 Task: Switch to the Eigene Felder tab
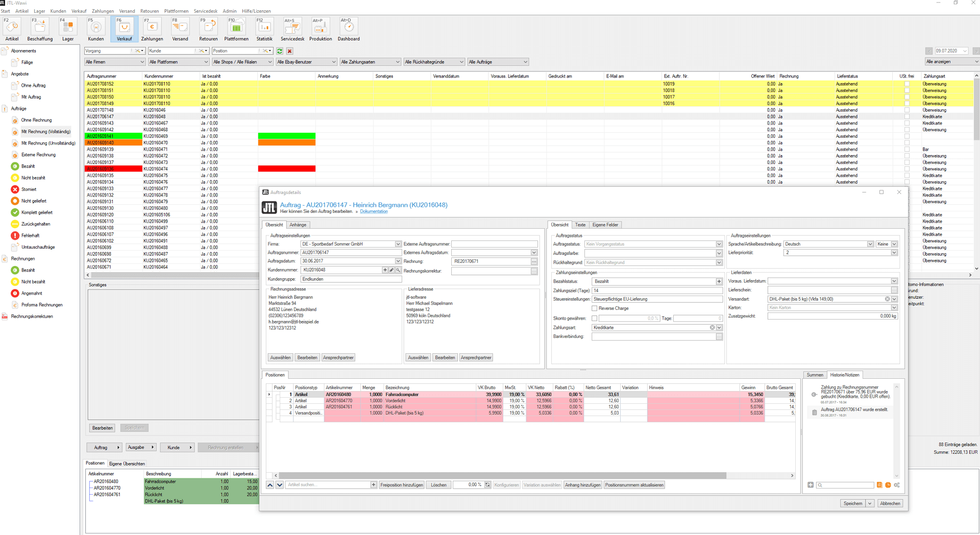[x=605, y=225]
